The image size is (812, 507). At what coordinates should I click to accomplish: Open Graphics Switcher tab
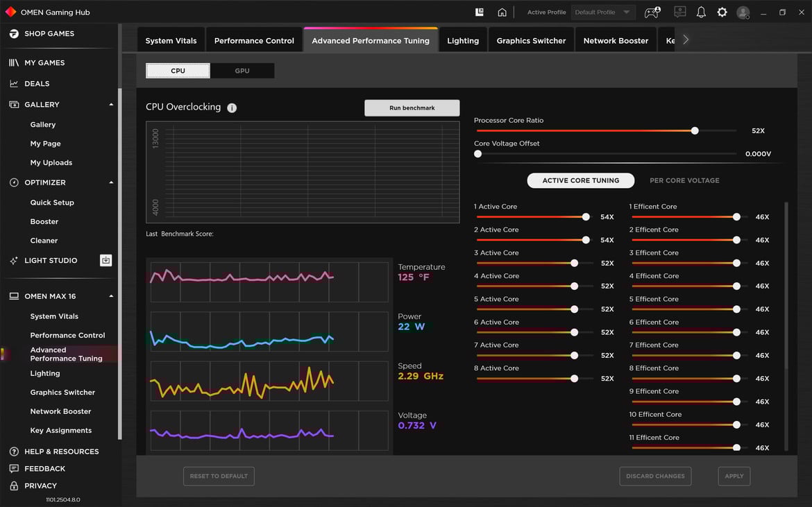(531, 40)
